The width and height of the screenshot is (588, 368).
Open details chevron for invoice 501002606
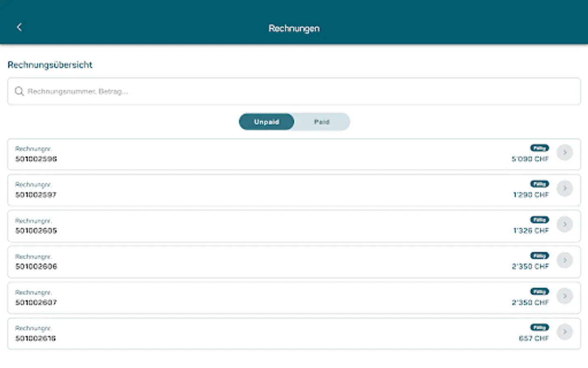click(565, 260)
